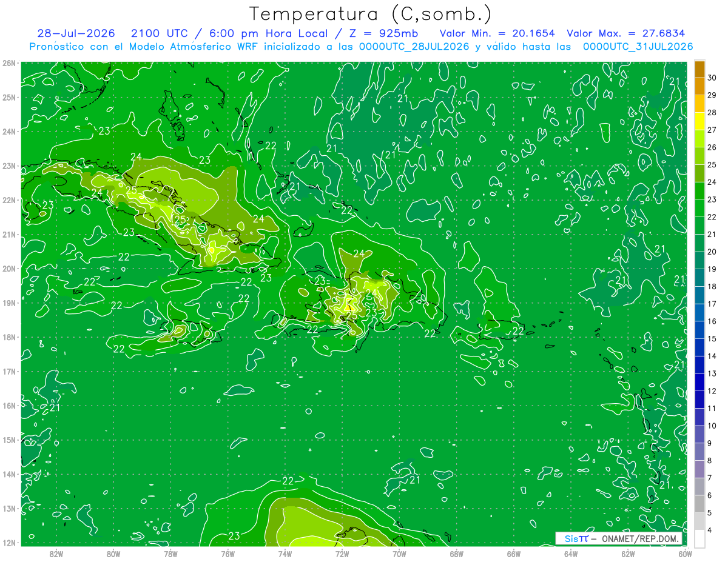
Task: Click the 72W longitude axis label
Action: [342, 553]
